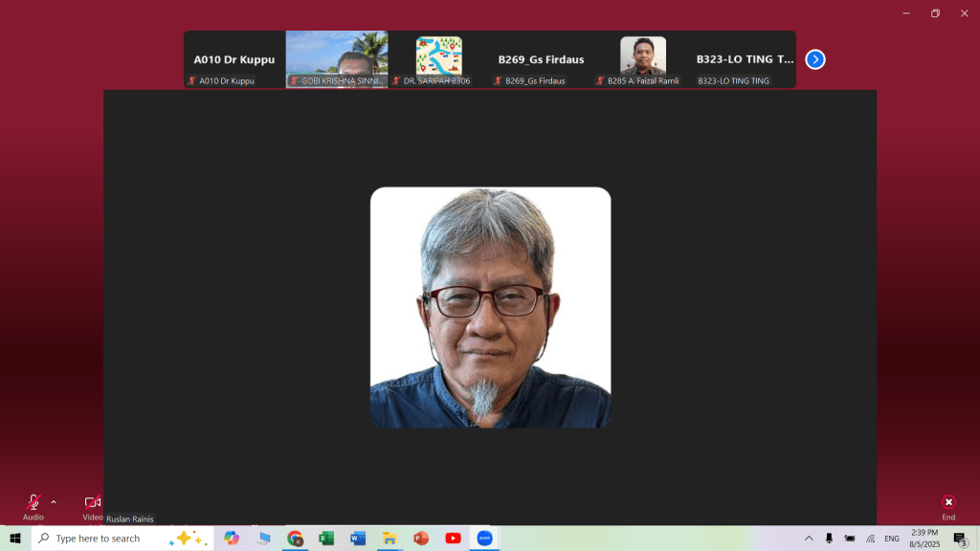Open YouTube from the taskbar
980x551 pixels.
453,539
